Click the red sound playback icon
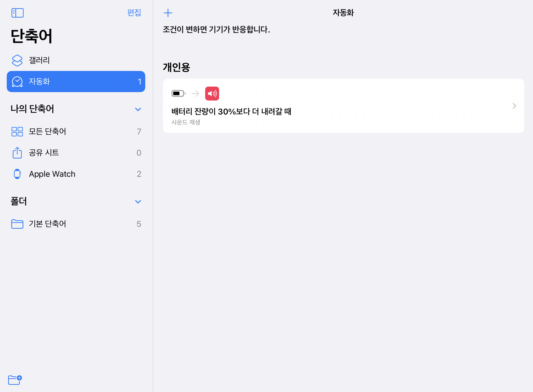This screenshot has width=533, height=392. click(212, 94)
